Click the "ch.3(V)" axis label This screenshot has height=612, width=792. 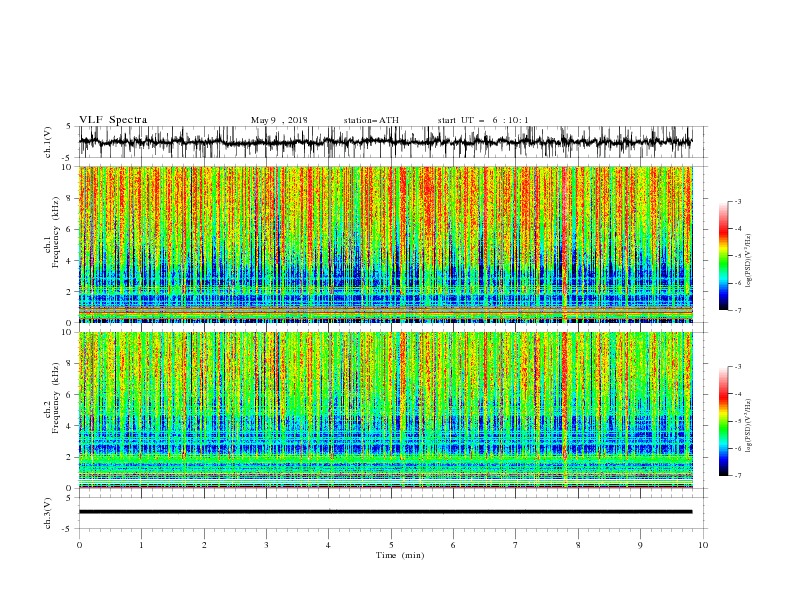(48, 513)
